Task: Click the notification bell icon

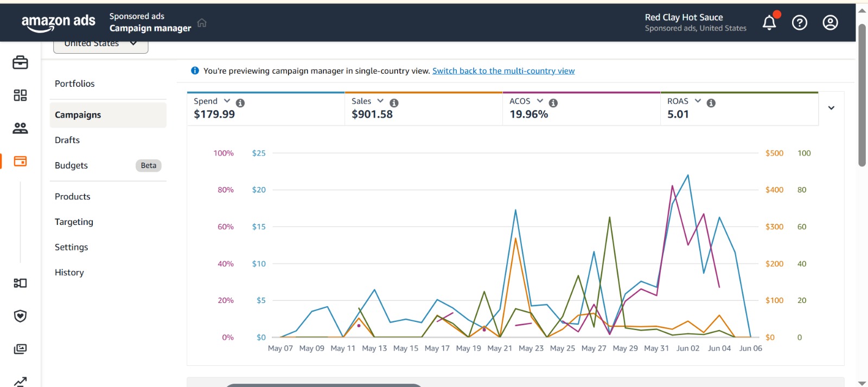Action: [769, 23]
